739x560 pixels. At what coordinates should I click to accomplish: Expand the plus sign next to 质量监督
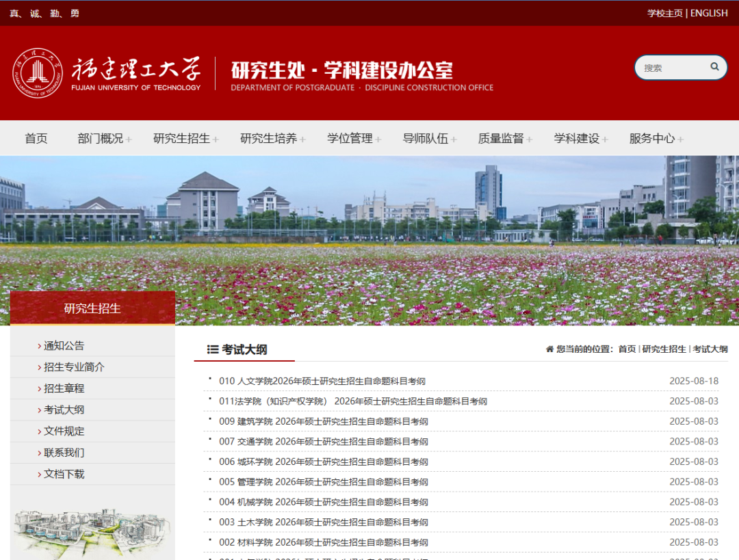click(529, 139)
